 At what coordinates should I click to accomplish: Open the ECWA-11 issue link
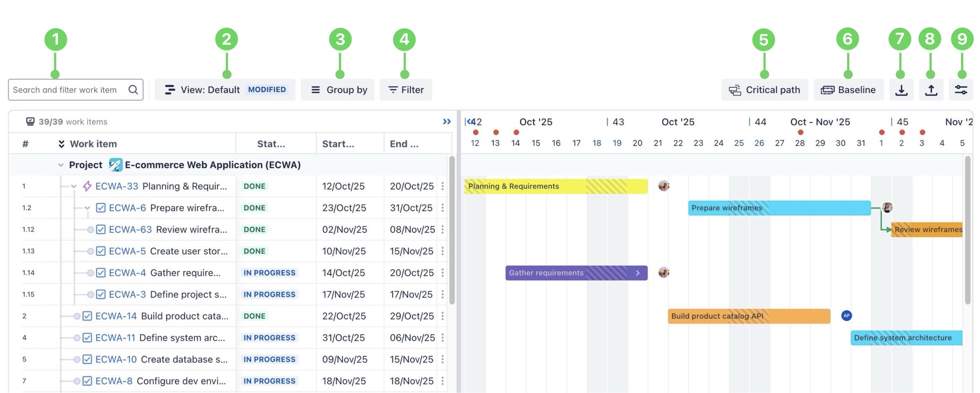pos(115,338)
